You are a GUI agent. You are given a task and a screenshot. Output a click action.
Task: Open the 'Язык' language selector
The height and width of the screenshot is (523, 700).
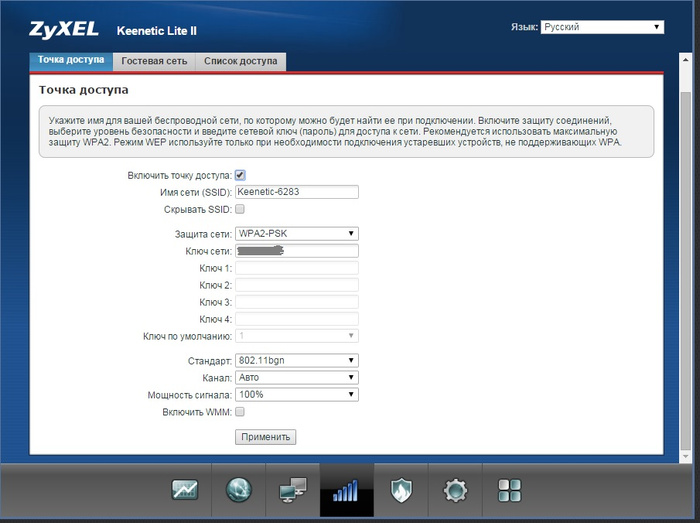[602, 27]
